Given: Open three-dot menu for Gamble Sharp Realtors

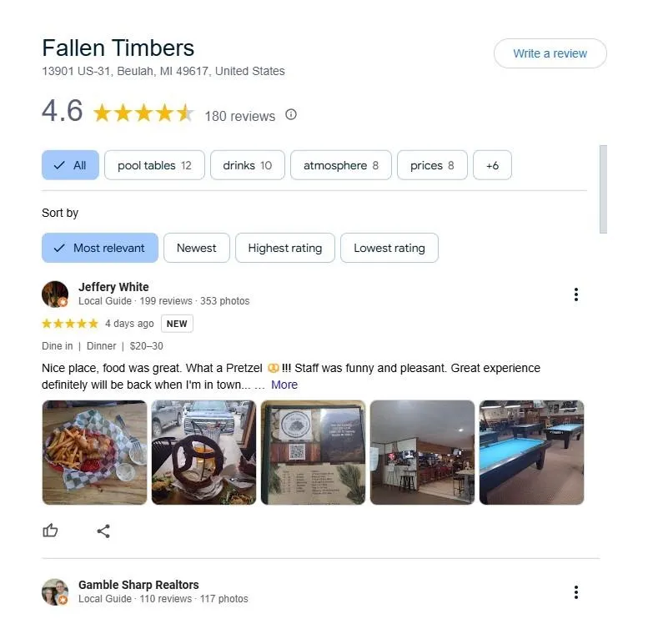Looking at the screenshot, I should pos(575,592).
